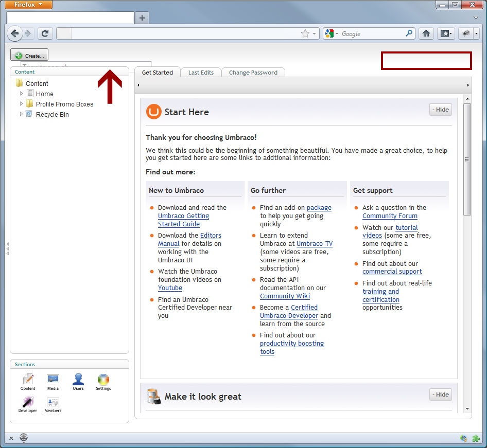Open the Content section icon
This screenshot has height=448, width=487.
click(28, 380)
